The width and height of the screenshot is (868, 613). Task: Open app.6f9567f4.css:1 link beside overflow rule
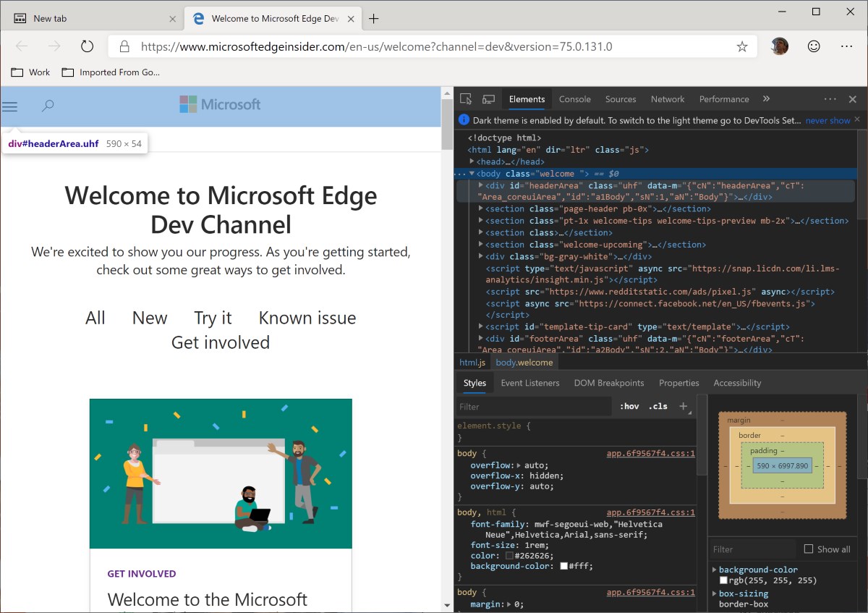click(x=650, y=454)
